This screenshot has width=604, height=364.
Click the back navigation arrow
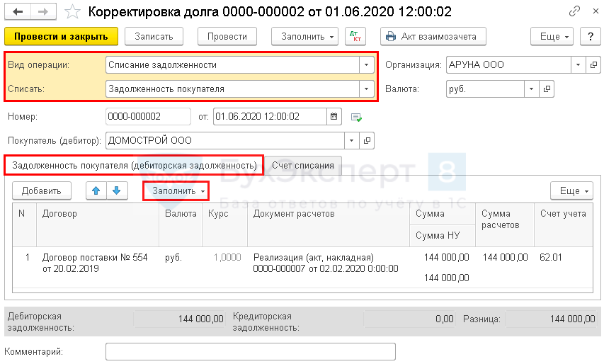click(17, 12)
